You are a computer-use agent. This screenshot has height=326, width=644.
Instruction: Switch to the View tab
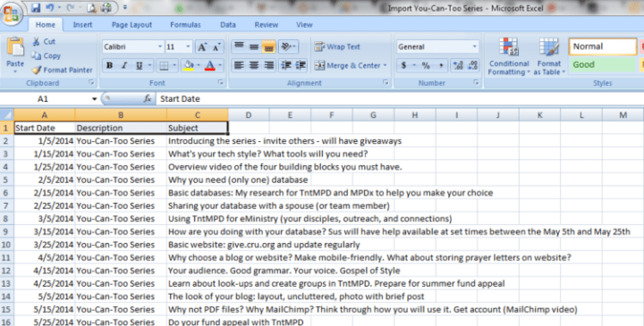(x=304, y=25)
